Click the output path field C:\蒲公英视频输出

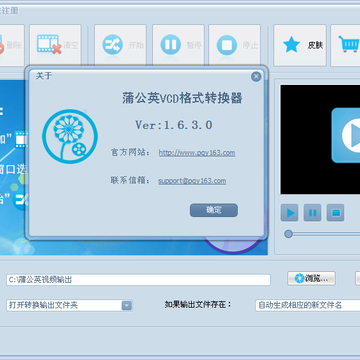click(138, 280)
